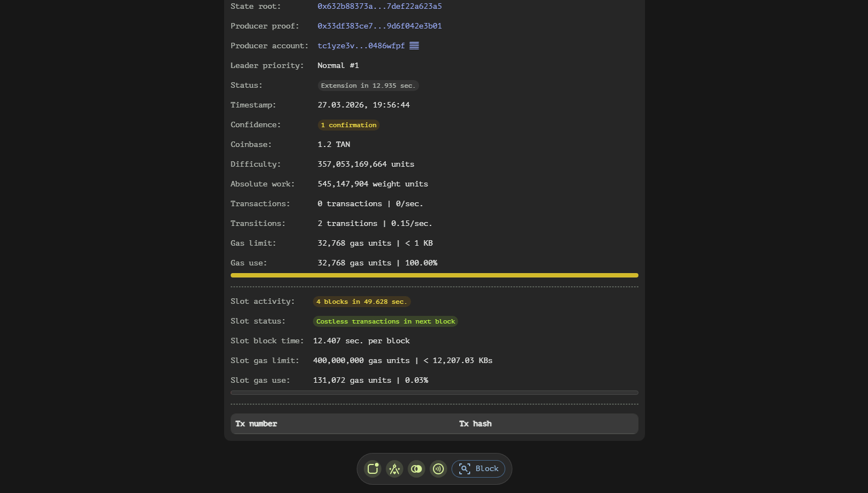Open the drafting compass icon in dock
The image size is (868, 493).
pos(395,469)
